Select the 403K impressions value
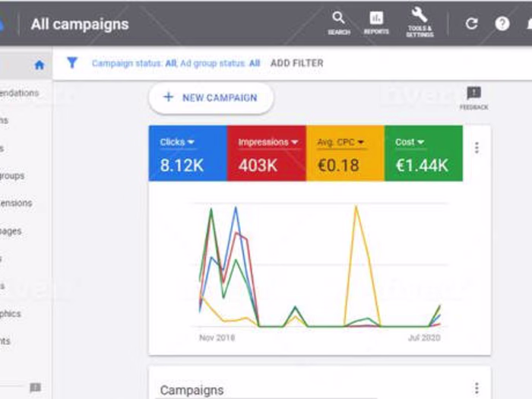 click(x=258, y=166)
